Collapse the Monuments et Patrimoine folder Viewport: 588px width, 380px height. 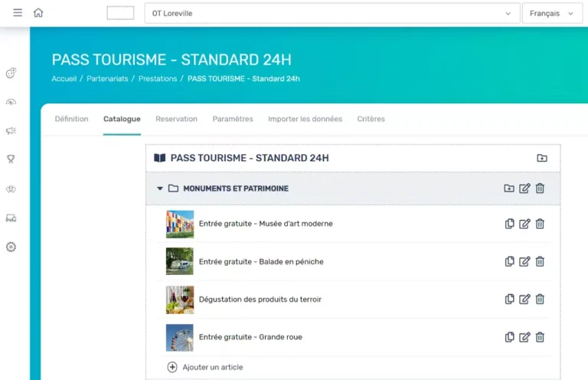pos(160,188)
